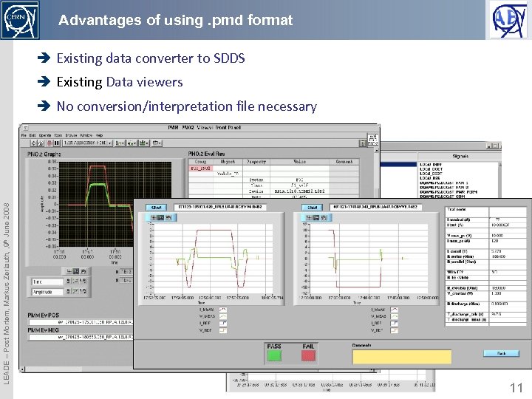Screen dimensions: 532x399
Task: Click the red FAIL indicator button
Action: coord(308,356)
